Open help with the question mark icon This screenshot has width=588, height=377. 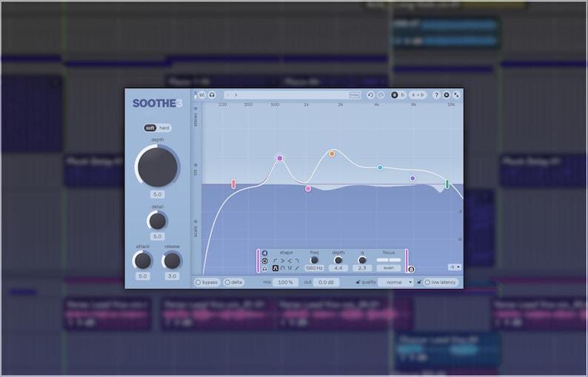pos(436,96)
